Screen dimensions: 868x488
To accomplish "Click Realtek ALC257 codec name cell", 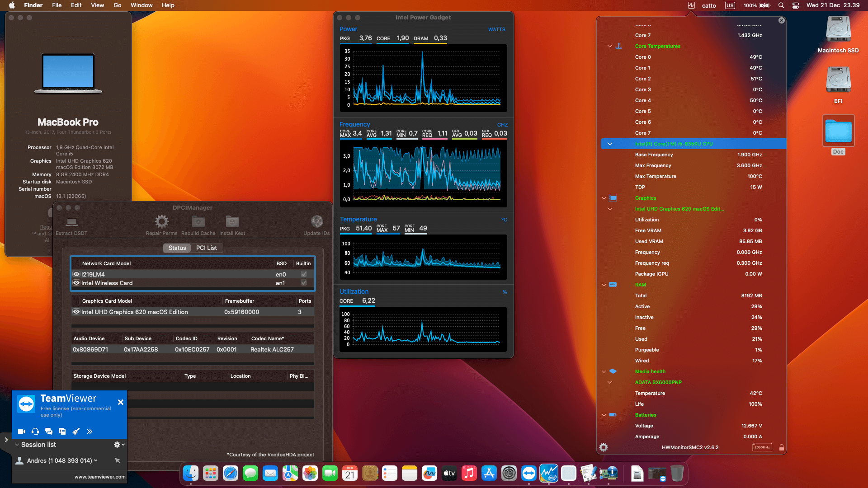I will [x=272, y=349].
